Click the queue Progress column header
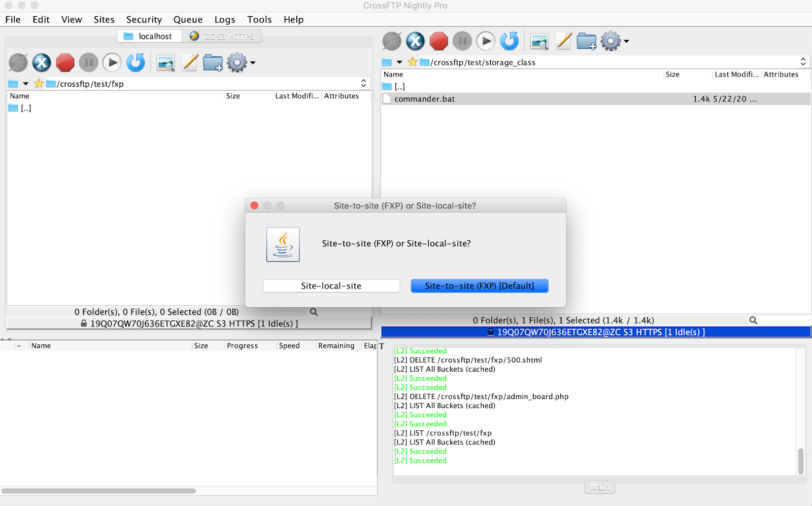The height and width of the screenshot is (506, 812). pos(250,346)
